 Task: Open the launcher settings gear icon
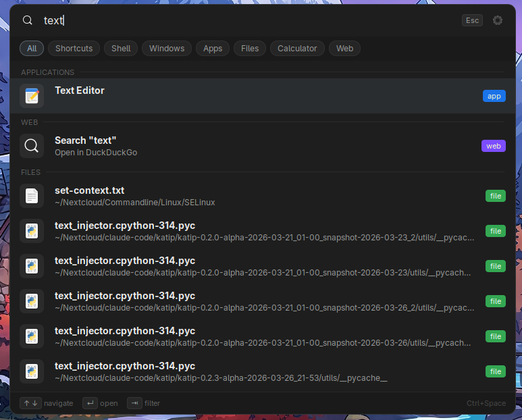point(498,20)
